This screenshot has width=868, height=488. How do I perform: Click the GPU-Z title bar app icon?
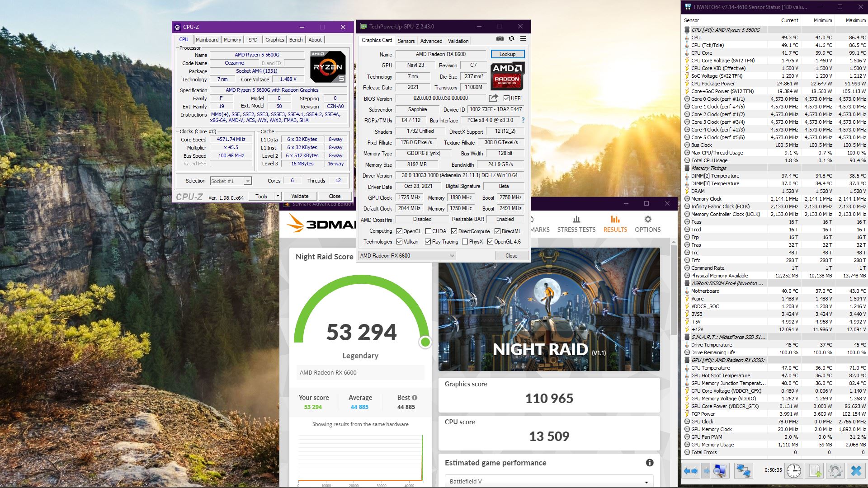(363, 27)
